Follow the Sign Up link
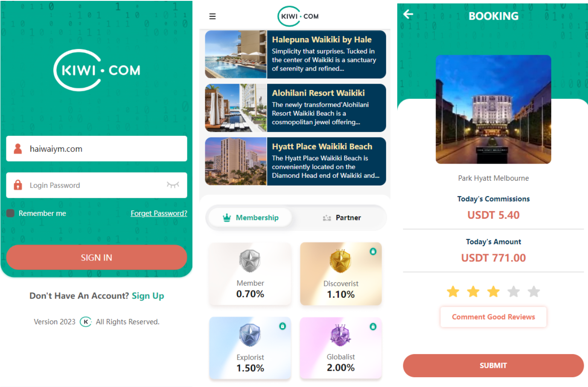Screen dimensions: 588x387 coord(148,296)
